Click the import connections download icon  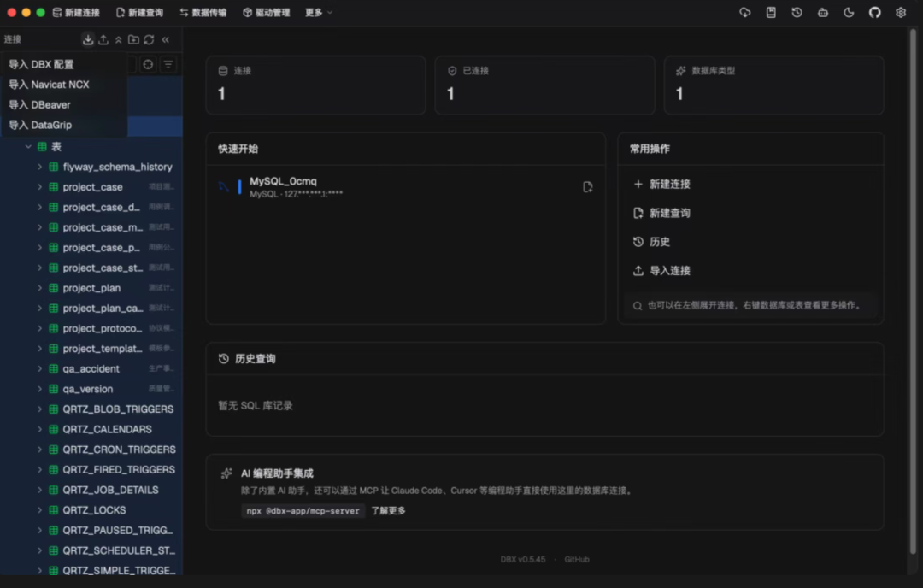[x=88, y=39]
